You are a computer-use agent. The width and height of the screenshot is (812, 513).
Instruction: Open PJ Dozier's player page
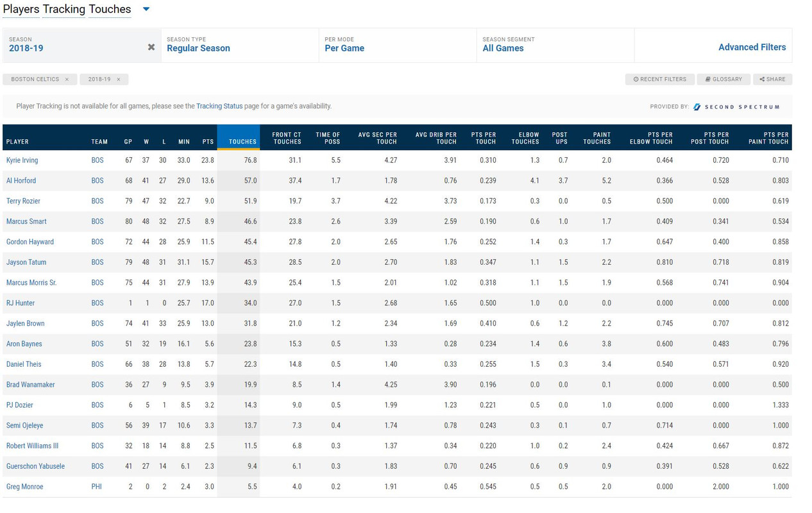coord(20,405)
